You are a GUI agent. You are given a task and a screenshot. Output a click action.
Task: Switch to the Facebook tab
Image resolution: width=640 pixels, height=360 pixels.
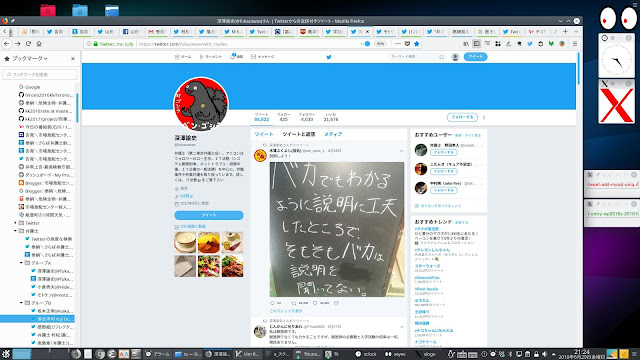(131, 31)
